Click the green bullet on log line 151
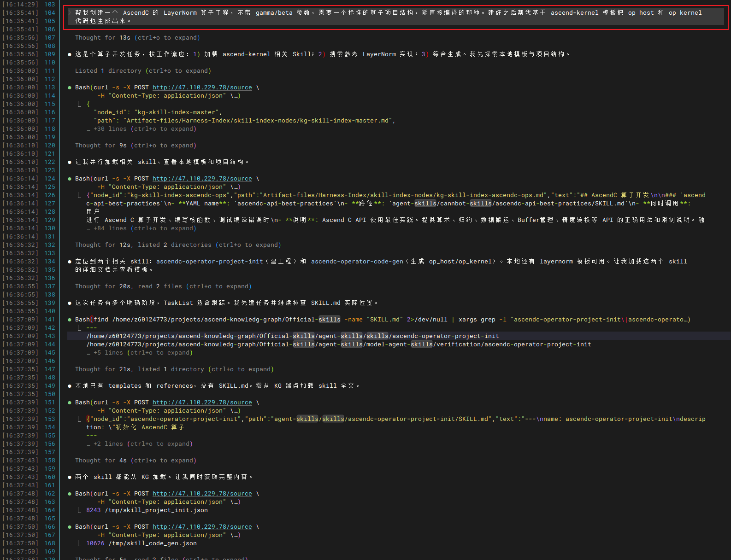 click(70, 402)
